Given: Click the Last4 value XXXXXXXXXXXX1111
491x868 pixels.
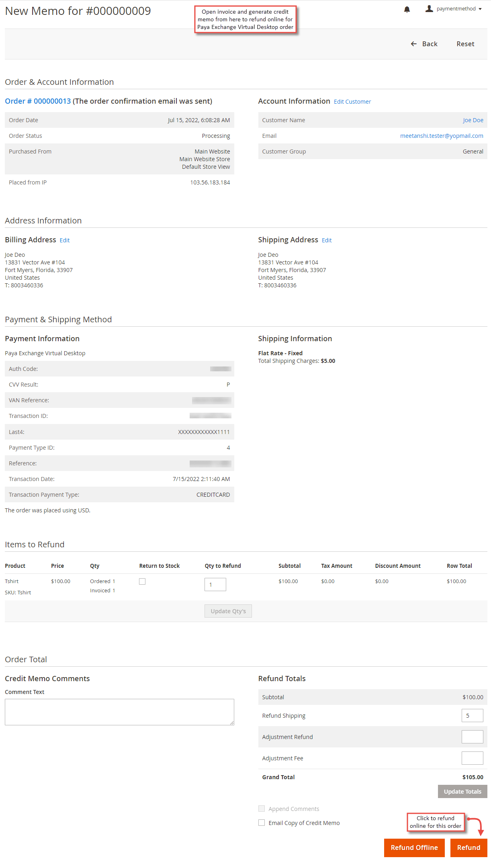Looking at the screenshot, I should point(204,432).
